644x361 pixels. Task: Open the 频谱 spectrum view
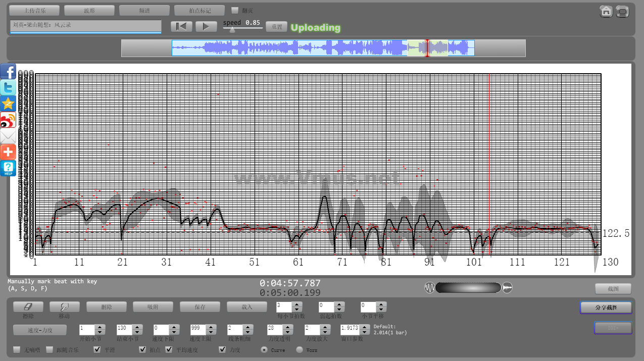point(144,10)
